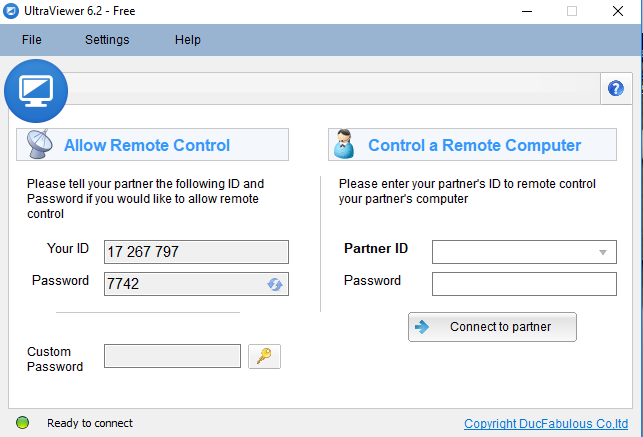The height and width of the screenshot is (437, 643).
Task: Open the Copyright DucFabulous Co,ltd link
Action: pyautogui.click(x=546, y=423)
